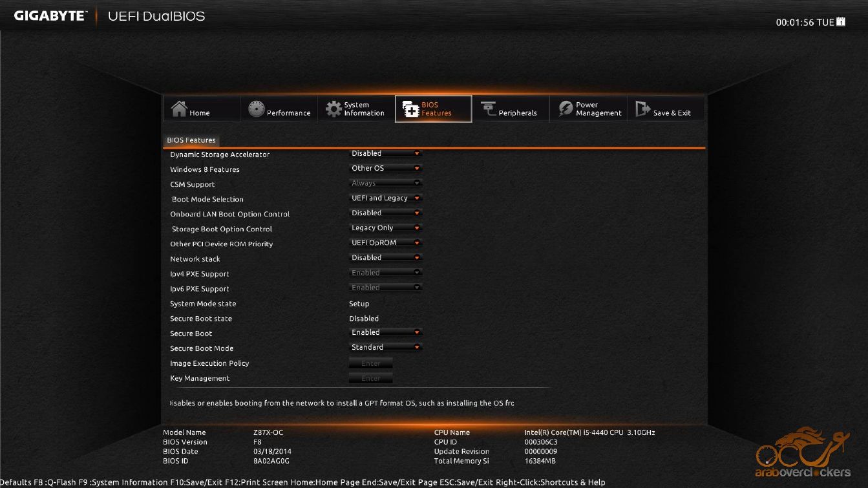The height and width of the screenshot is (488, 868).
Task: Toggle the Secure Boot Enabled setting
Action: (x=386, y=333)
